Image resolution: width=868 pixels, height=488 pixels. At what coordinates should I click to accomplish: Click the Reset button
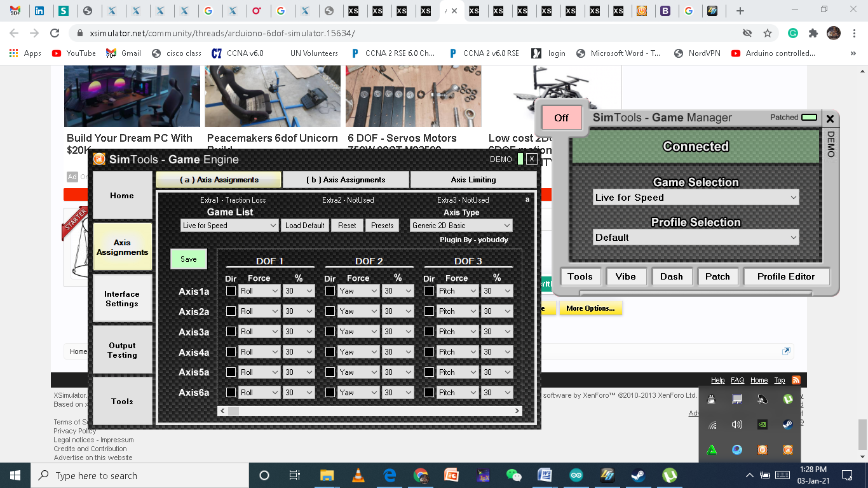(347, 226)
